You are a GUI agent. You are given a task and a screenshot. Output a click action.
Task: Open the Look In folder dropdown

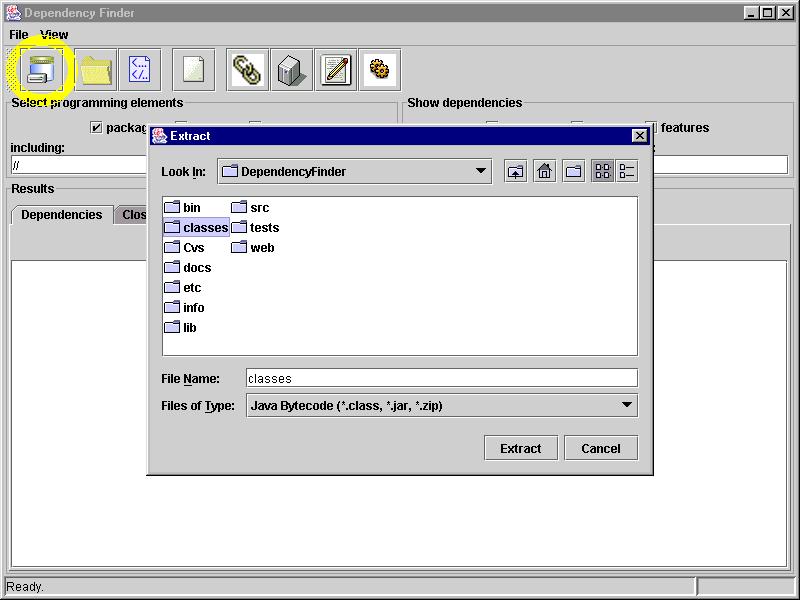click(355, 171)
